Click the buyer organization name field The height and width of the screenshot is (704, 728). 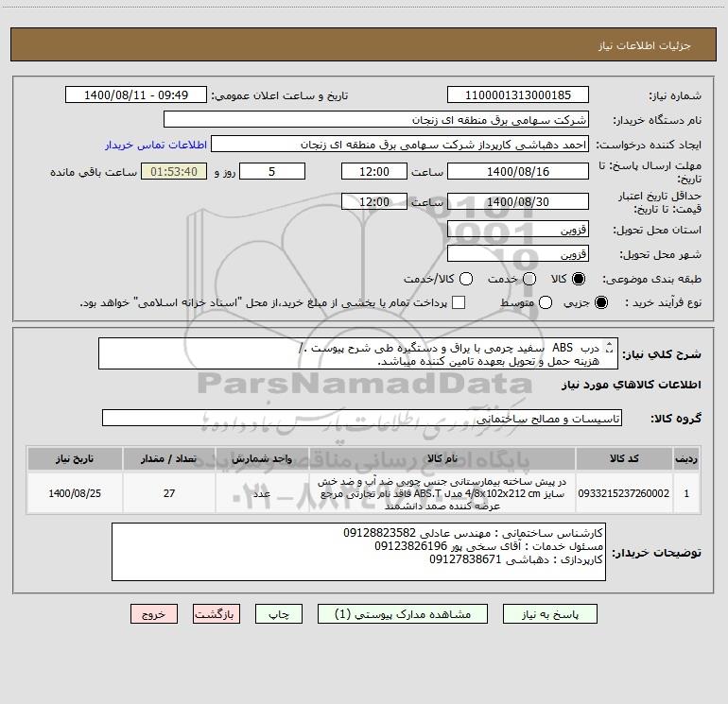coord(376,120)
